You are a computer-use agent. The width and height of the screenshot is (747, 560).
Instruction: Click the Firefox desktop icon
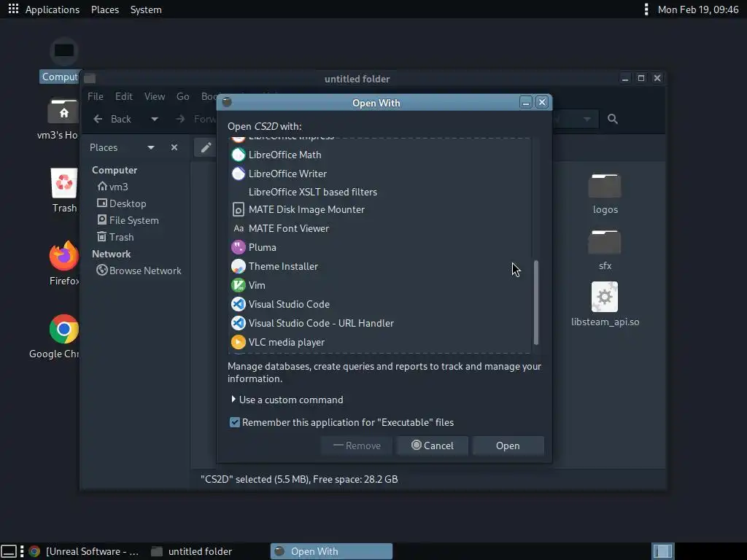tap(64, 262)
